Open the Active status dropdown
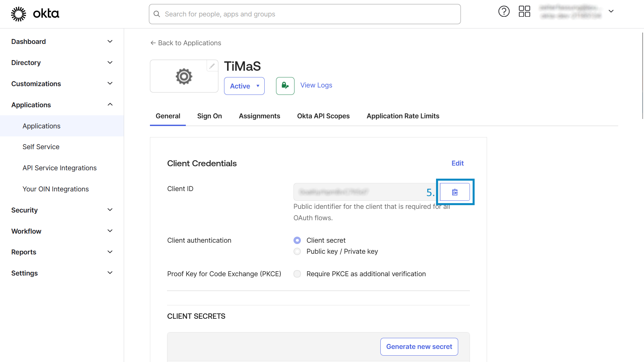The width and height of the screenshot is (644, 362). 244,86
